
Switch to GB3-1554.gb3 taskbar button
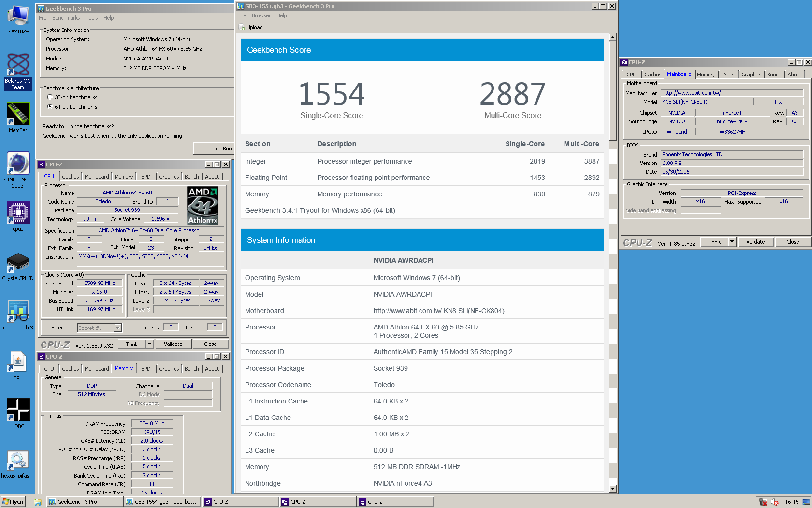click(x=162, y=502)
